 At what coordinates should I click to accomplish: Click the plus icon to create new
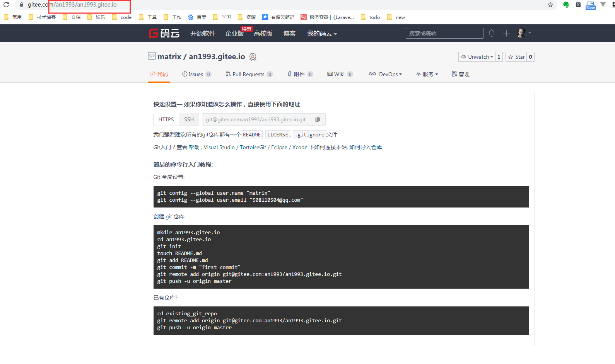[x=506, y=33]
